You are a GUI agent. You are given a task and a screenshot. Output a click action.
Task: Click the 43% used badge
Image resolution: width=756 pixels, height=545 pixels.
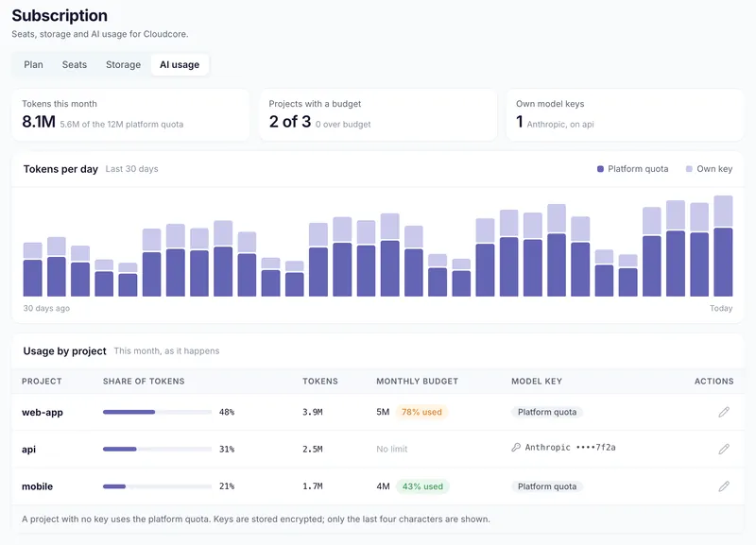click(x=422, y=486)
